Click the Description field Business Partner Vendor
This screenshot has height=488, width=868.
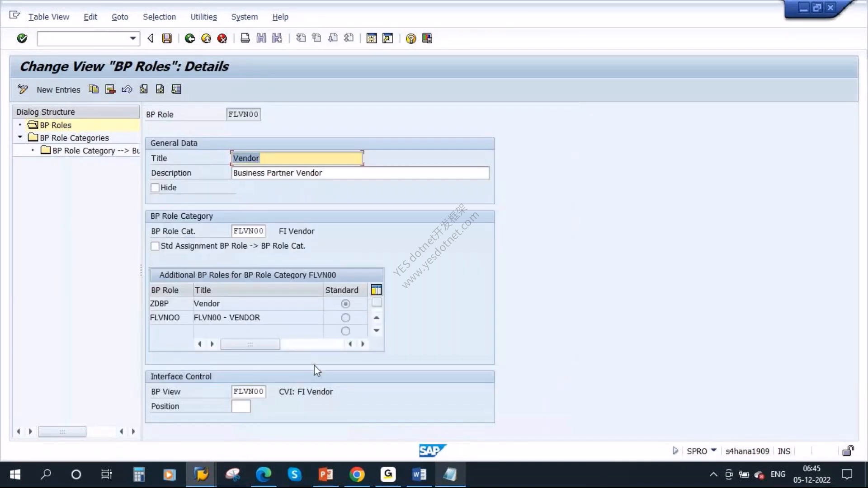tap(360, 173)
